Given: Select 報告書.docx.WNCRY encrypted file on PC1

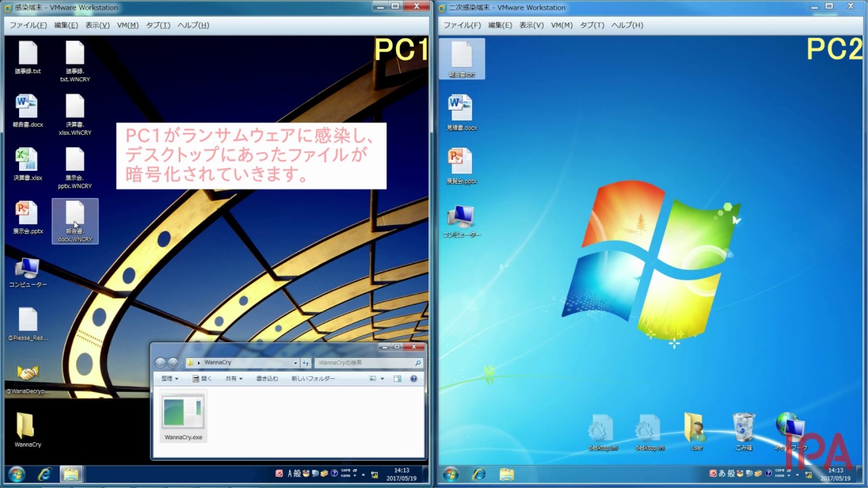Looking at the screenshot, I should pos(75,221).
